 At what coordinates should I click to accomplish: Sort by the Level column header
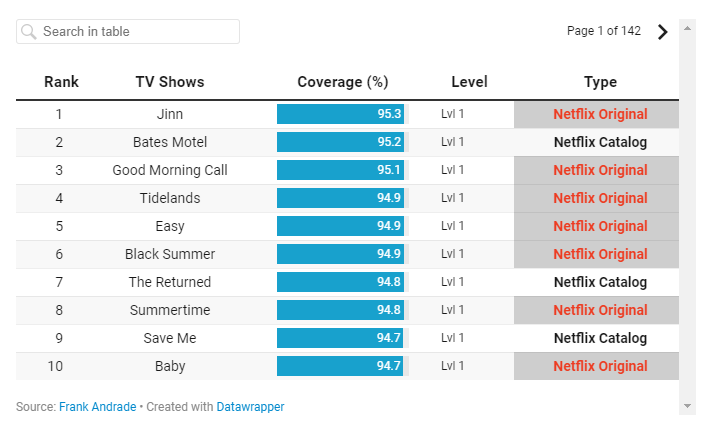coord(469,82)
